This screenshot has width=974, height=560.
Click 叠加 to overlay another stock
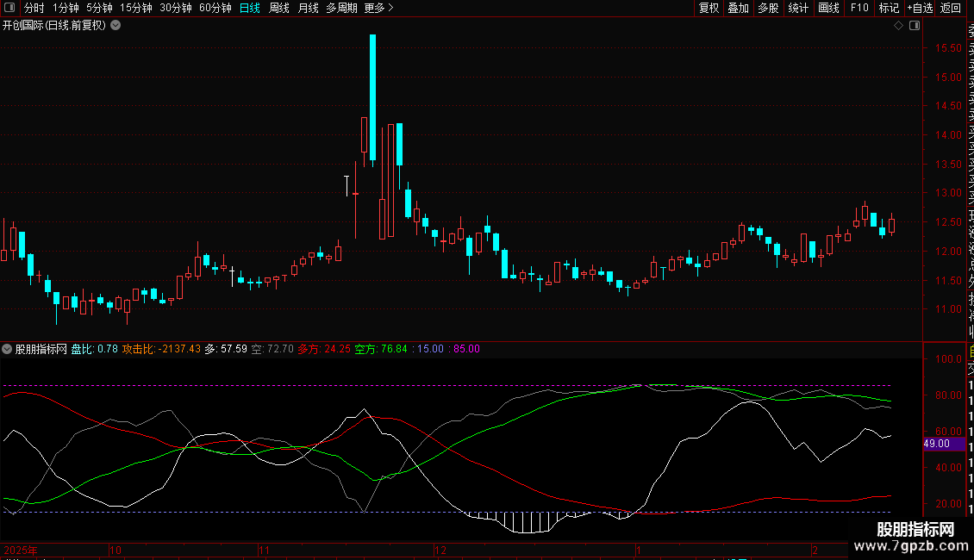(x=738, y=8)
